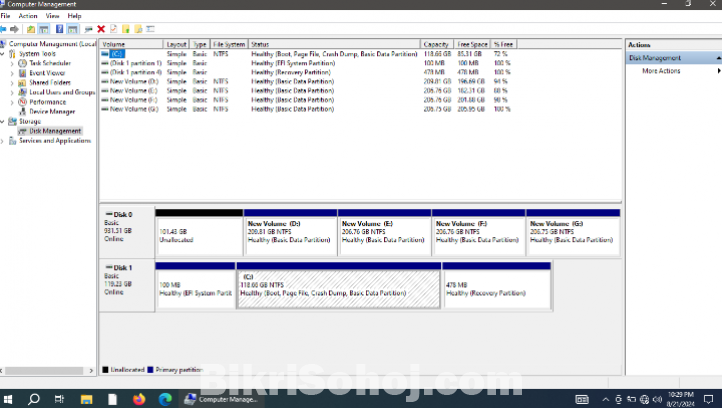Click the Task Scheduler clock icon
The image size is (722, 408).
point(22,63)
